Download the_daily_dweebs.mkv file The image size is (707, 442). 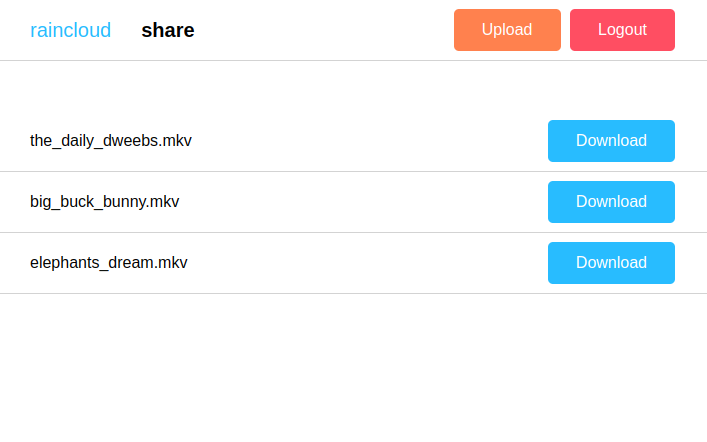pyautogui.click(x=611, y=141)
